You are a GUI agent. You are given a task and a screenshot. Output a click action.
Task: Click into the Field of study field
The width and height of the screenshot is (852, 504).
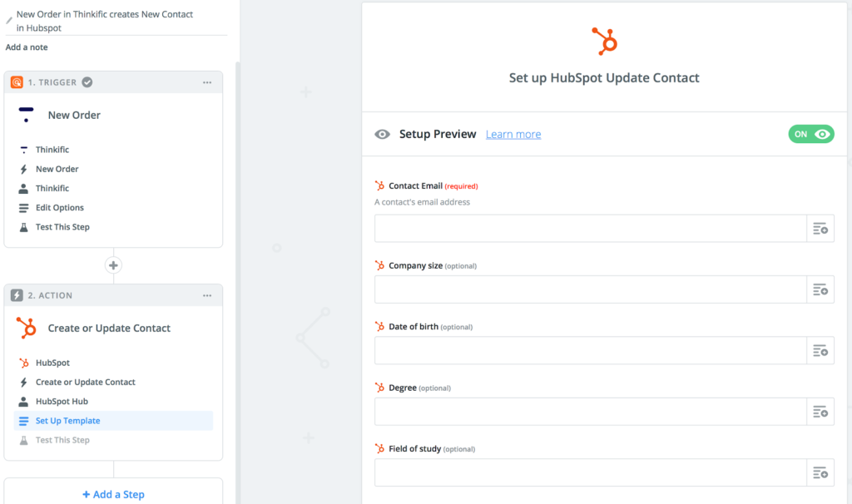pos(590,472)
